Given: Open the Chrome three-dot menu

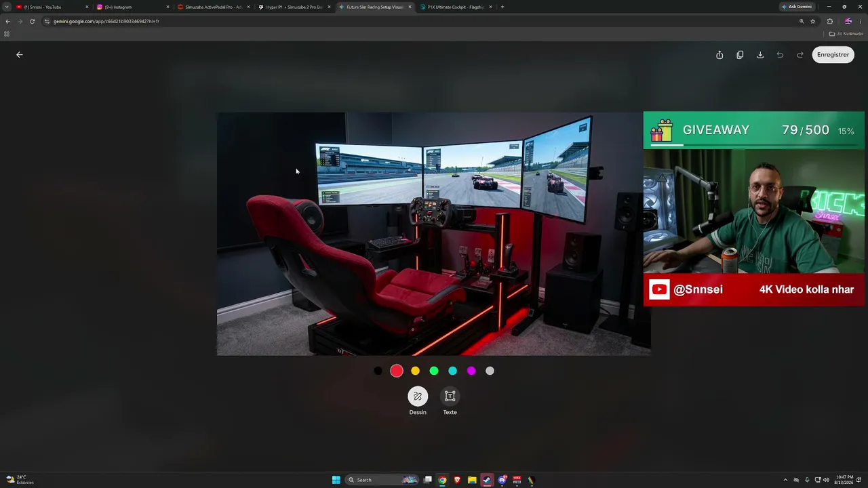Looking at the screenshot, I should (x=861, y=21).
